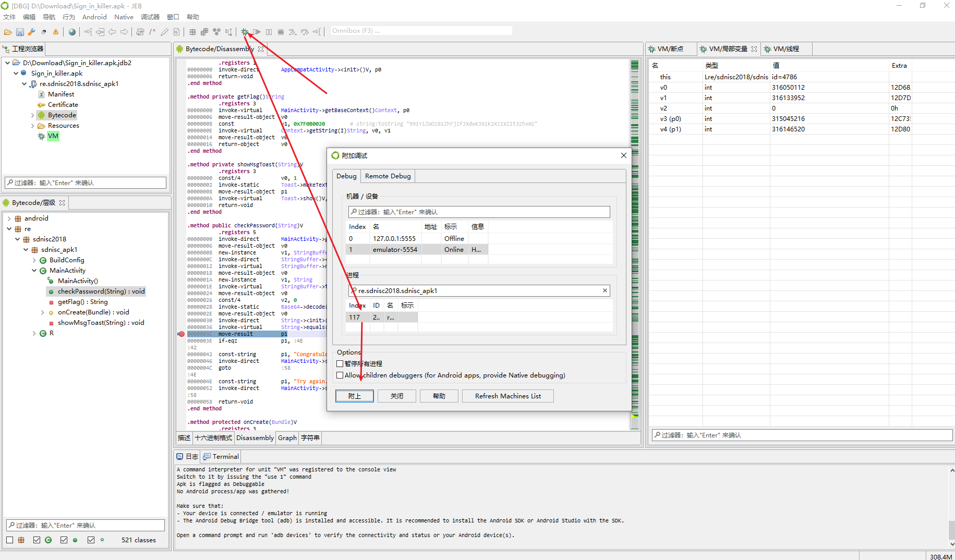Click the Refresh Machines List button

click(x=507, y=396)
